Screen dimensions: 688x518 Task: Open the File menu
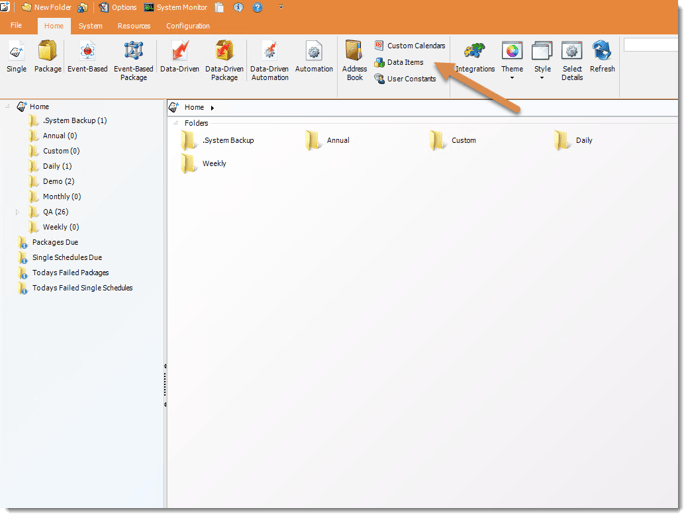tap(16, 25)
